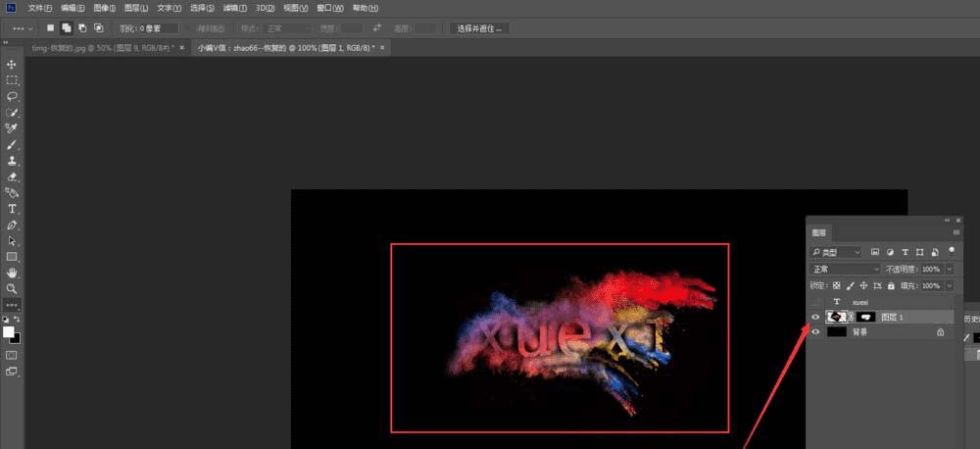Expand the tools panel double-arrow

(x=5, y=43)
